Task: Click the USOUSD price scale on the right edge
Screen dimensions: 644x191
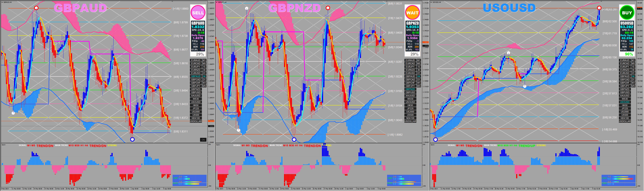Action: click(x=640, y=75)
